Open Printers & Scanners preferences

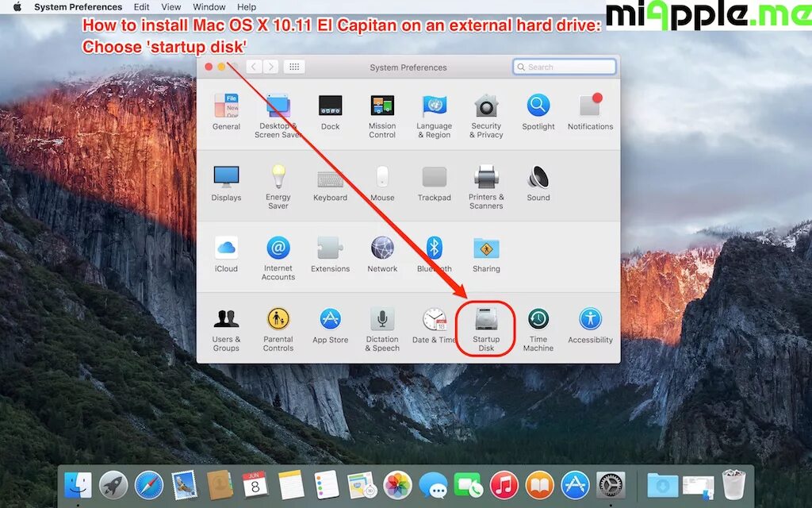point(486,187)
